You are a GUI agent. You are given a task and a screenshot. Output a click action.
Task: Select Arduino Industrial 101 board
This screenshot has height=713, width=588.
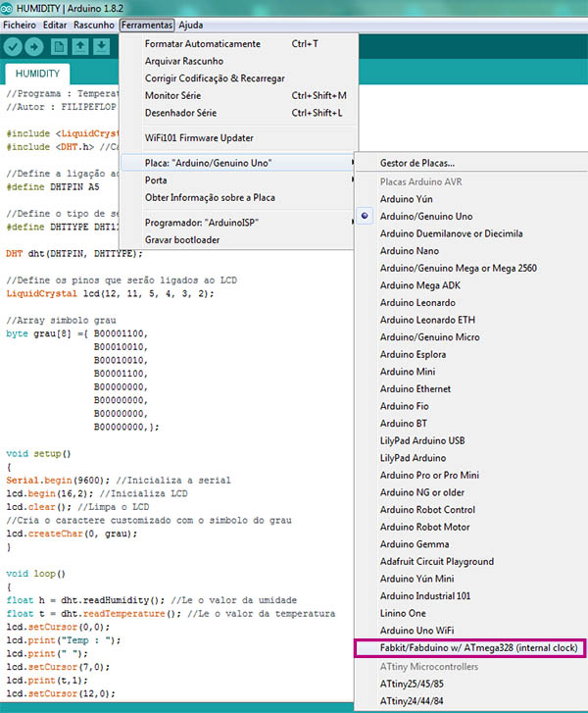[x=470, y=596]
